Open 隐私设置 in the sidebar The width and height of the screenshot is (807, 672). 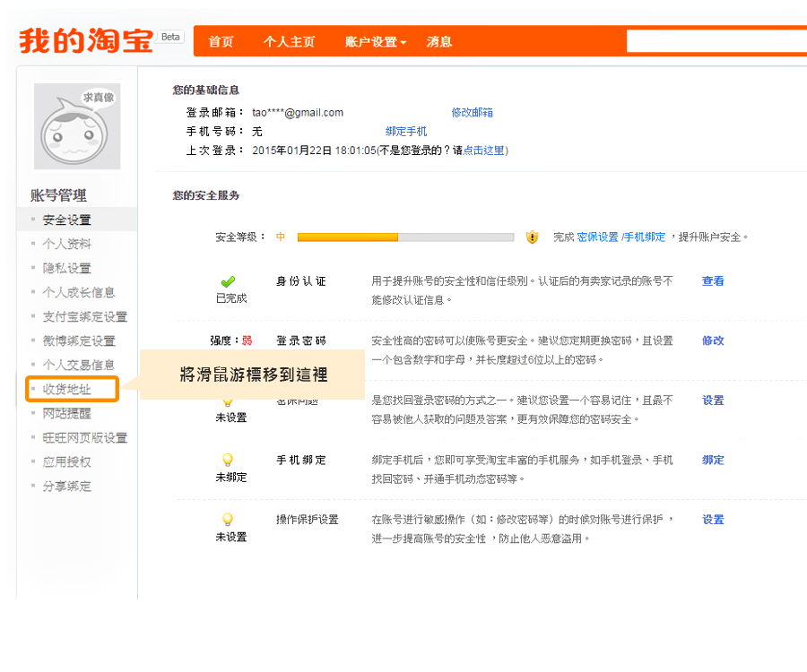tap(67, 268)
